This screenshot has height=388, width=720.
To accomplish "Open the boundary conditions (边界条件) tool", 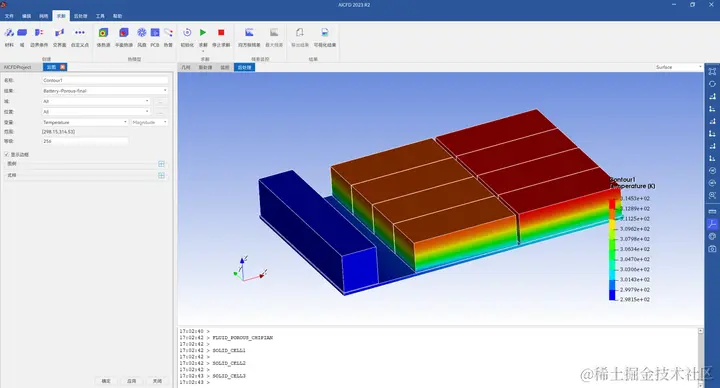I will (39, 33).
